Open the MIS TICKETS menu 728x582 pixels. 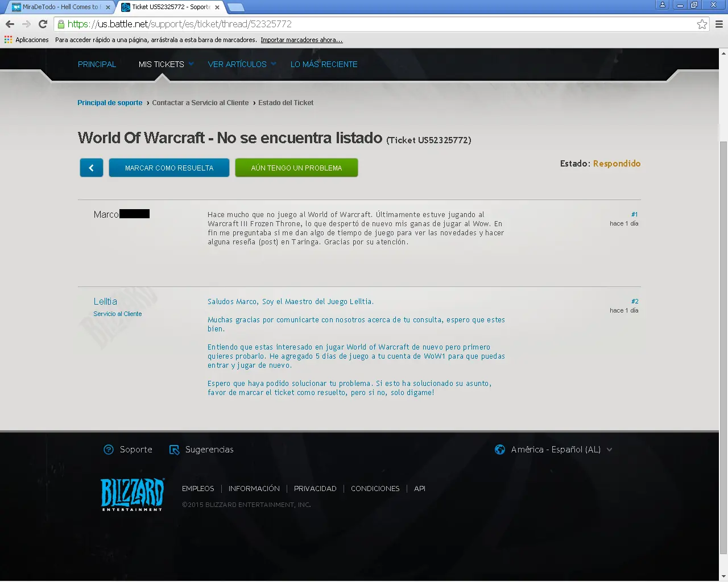pos(162,64)
